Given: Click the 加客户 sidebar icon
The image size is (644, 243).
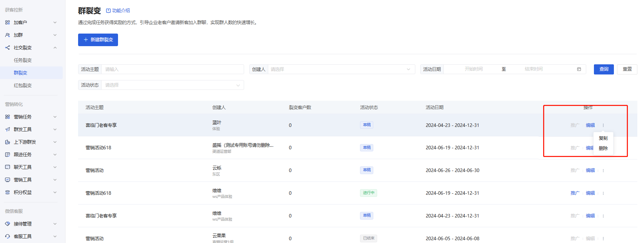Looking at the screenshot, I should pyautogui.click(x=7, y=22).
